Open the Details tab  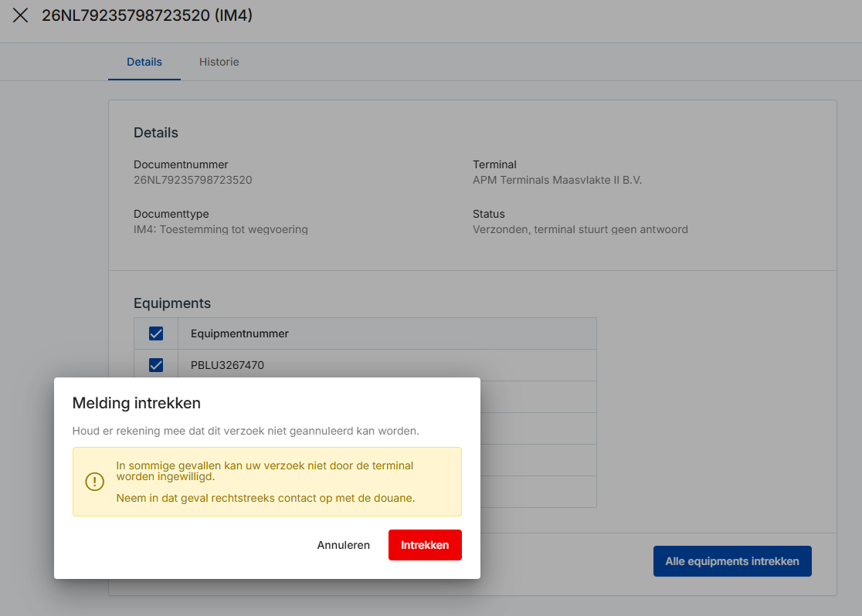(144, 62)
